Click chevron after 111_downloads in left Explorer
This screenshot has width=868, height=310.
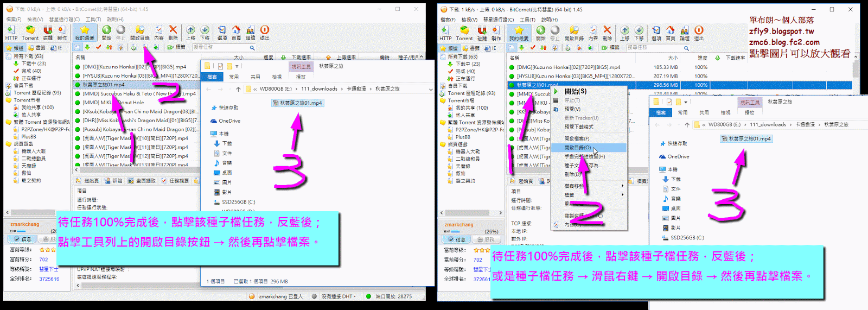tap(343, 89)
